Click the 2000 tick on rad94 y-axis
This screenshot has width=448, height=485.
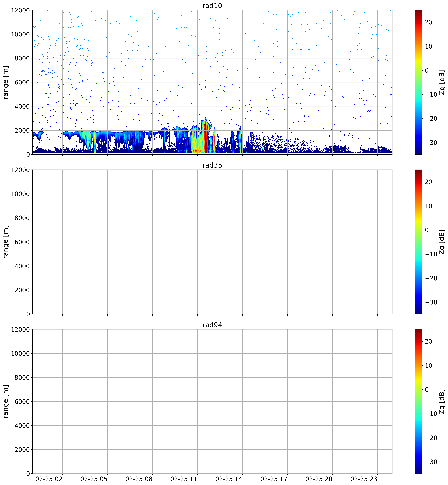(22, 450)
